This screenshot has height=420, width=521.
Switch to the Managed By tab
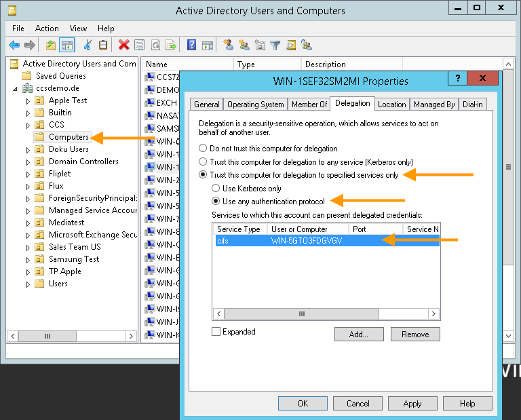click(434, 104)
